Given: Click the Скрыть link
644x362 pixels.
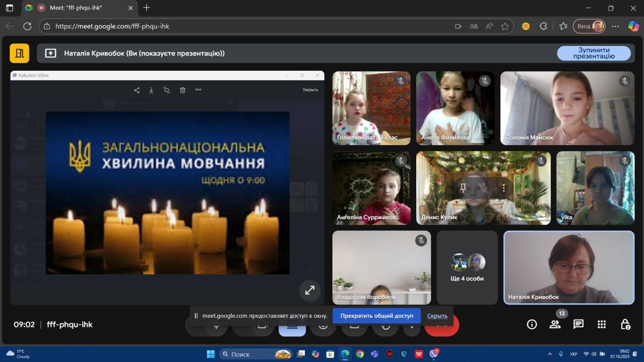Looking at the screenshot, I should [x=437, y=316].
